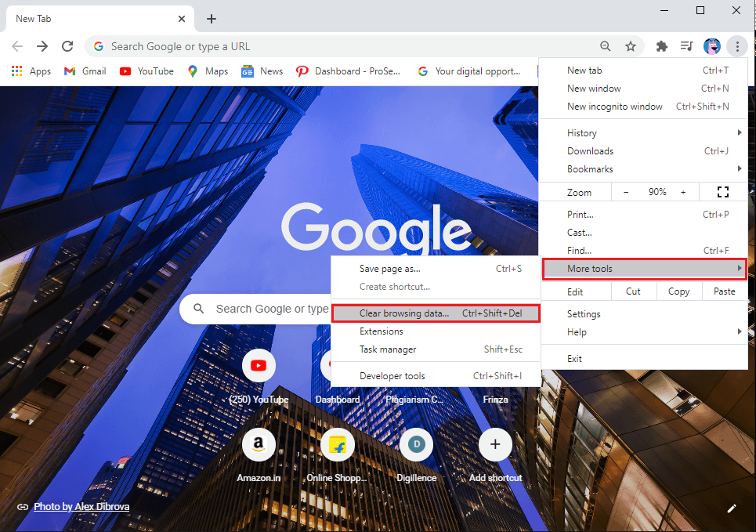The width and height of the screenshot is (756, 532).
Task: Click the Apps grid icon
Action: click(16, 71)
